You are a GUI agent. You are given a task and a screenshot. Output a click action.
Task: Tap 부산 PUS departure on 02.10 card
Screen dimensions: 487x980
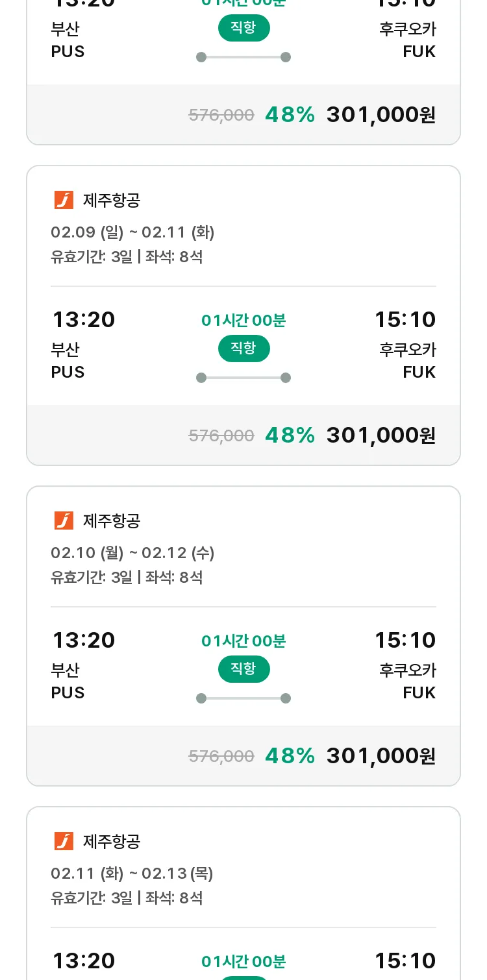tap(68, 681)
